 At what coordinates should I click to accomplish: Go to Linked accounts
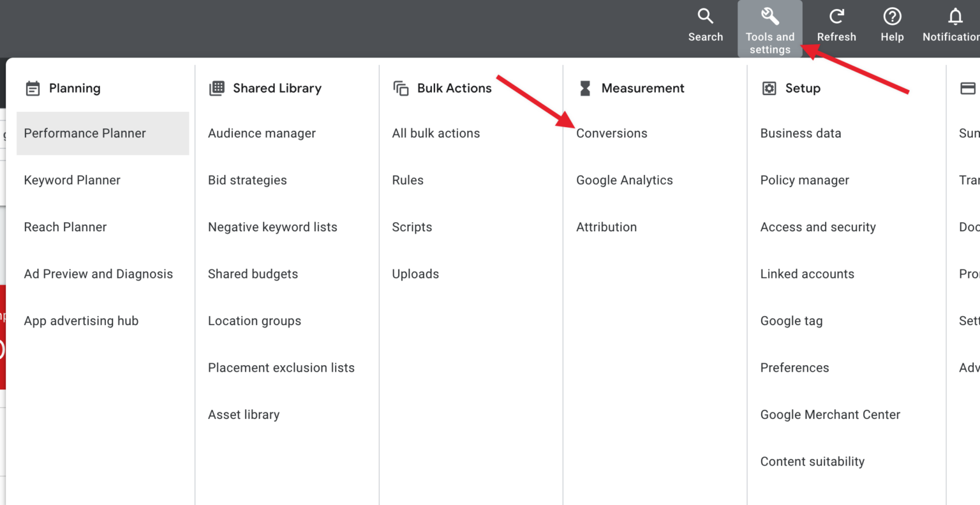coord(807,273)
